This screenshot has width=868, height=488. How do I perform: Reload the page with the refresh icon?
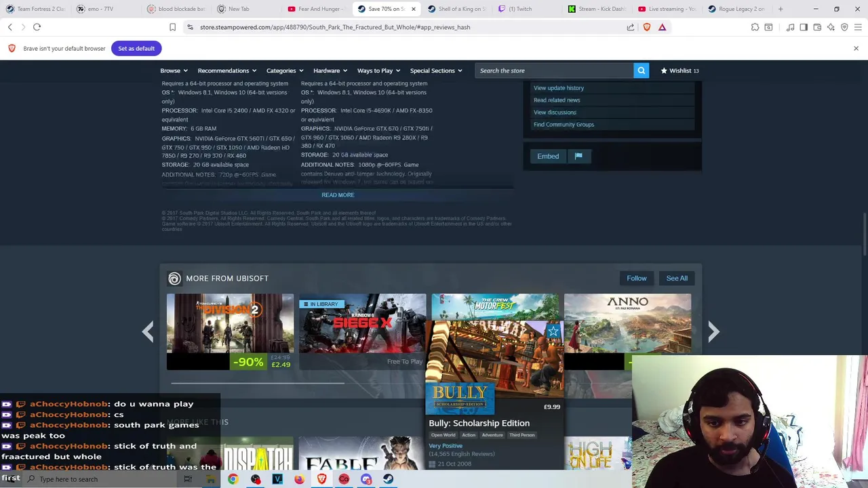pyautogui.click(x=37, y=27)
